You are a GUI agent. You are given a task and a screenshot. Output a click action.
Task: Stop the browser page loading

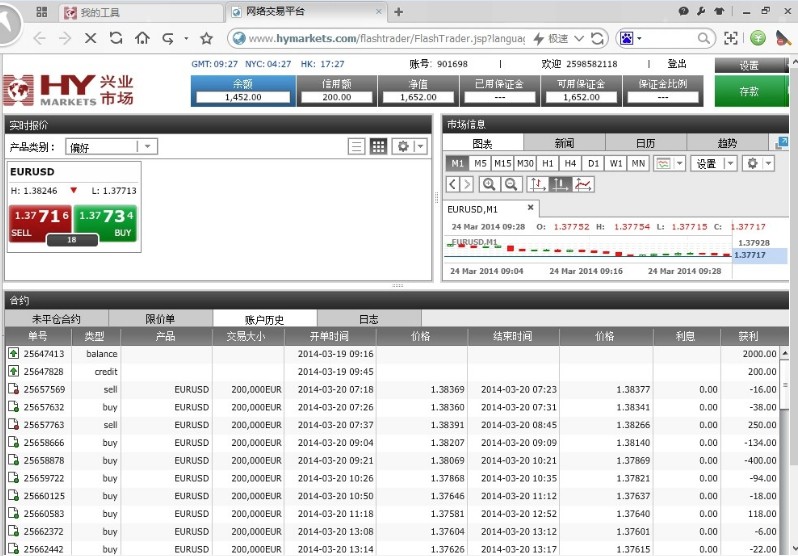[91, 38]
